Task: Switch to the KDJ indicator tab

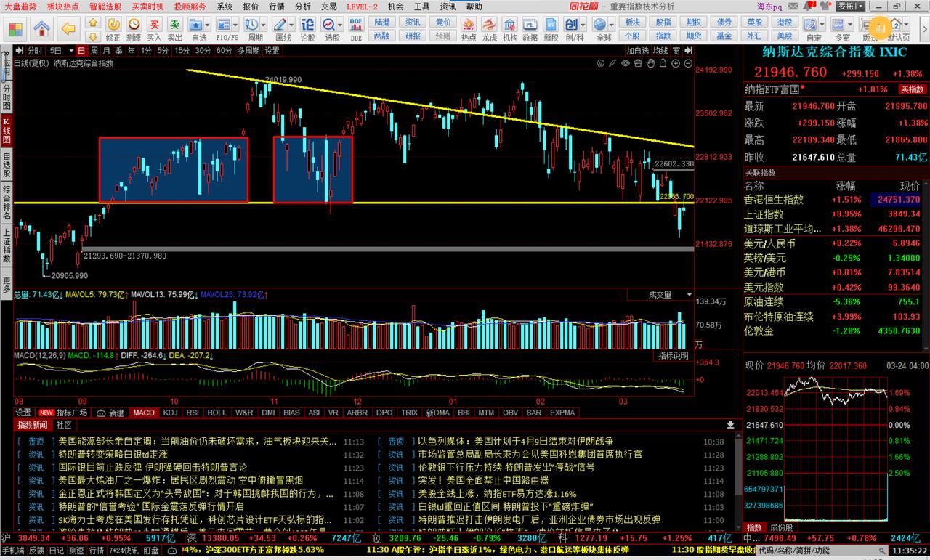Action: coord(171,413)
